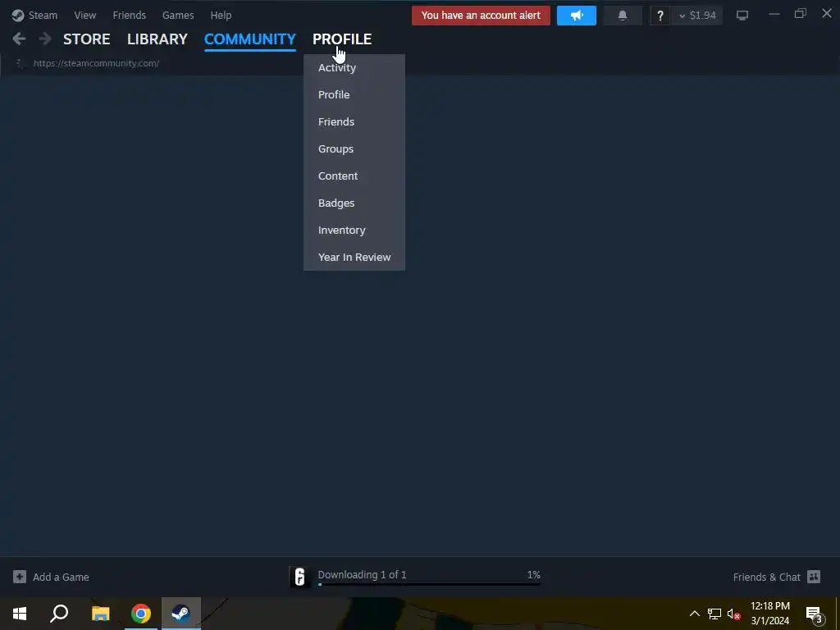
Task: Show hidden system tray icons
Action: point(694,614)
